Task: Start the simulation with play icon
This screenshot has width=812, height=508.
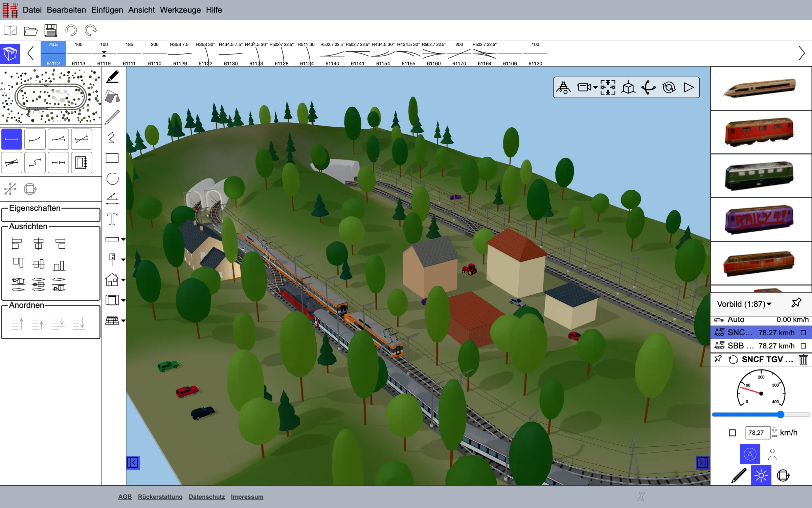Action: (x=689, y=87)
